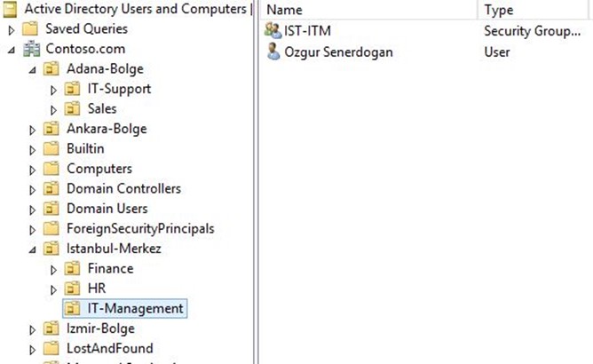The width and height of the screenshot is (593, 364).
Task: Click the Saved Queries folder icon
Action: 30,28
